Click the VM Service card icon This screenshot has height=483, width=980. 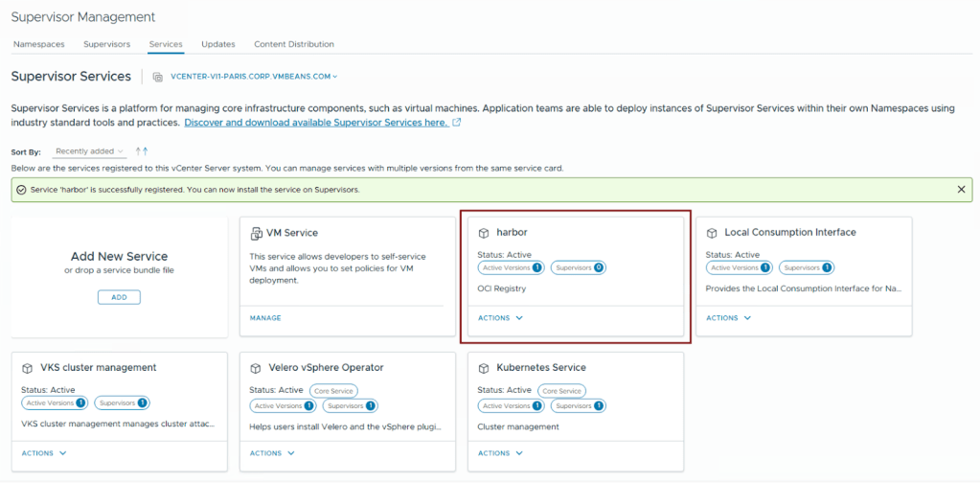pyautogui.click(x=256, y=233)
